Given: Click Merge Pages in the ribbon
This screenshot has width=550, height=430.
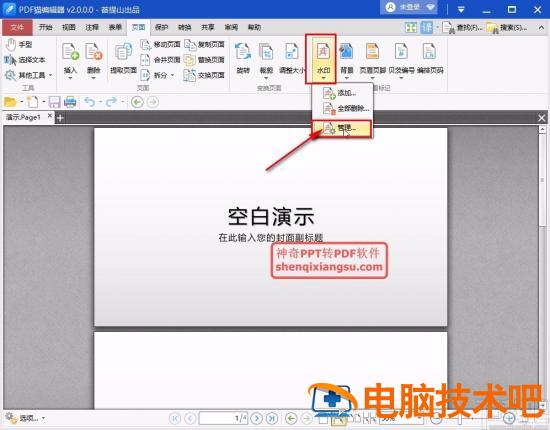Looking at the screenshot, I should click(160, 60).
